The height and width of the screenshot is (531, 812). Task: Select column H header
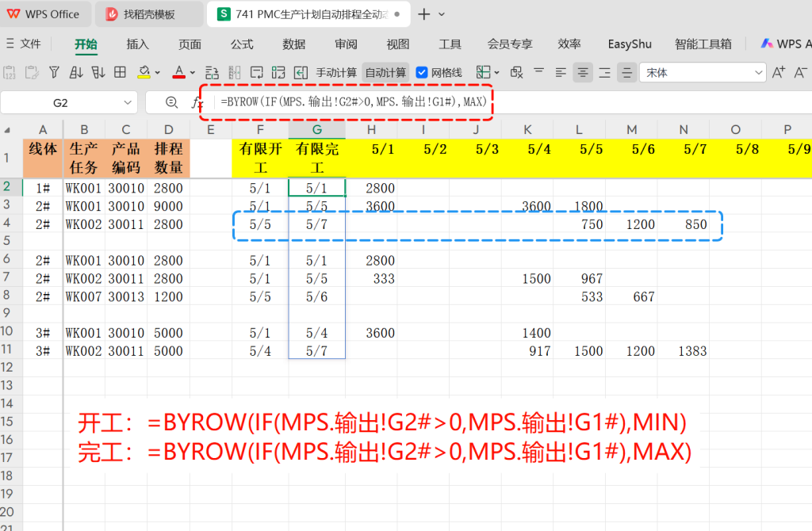371,130
